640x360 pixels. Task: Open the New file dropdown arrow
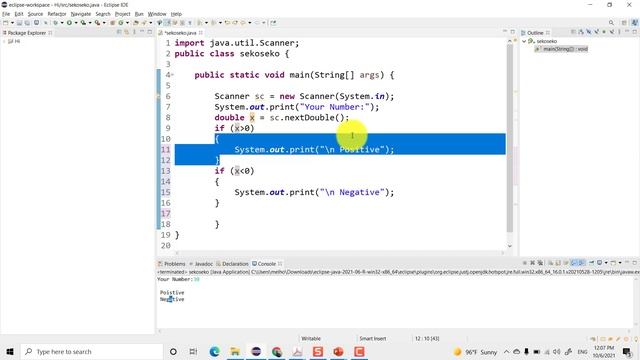[12, 23]
